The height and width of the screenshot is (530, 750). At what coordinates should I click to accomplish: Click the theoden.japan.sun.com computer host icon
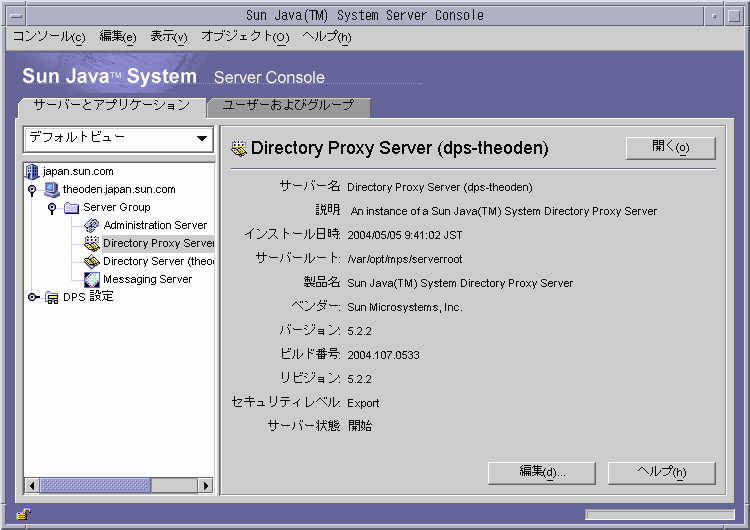point(51,189)
